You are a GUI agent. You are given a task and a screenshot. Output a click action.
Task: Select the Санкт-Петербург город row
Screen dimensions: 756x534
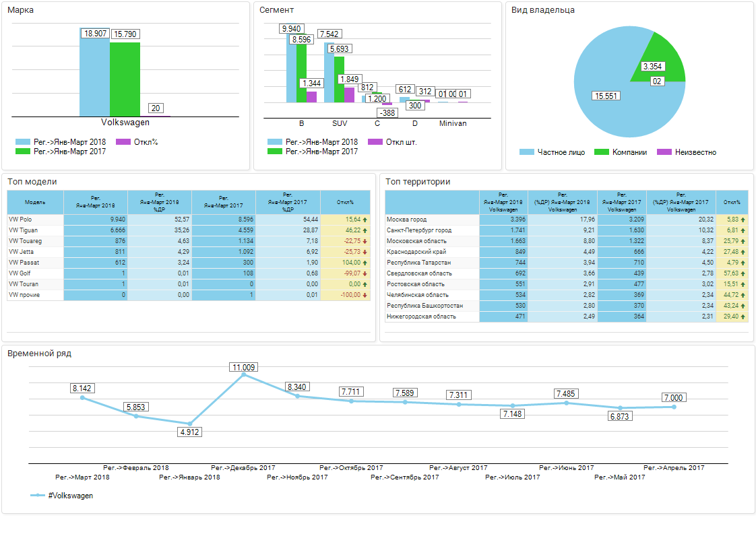coord(418,230)
